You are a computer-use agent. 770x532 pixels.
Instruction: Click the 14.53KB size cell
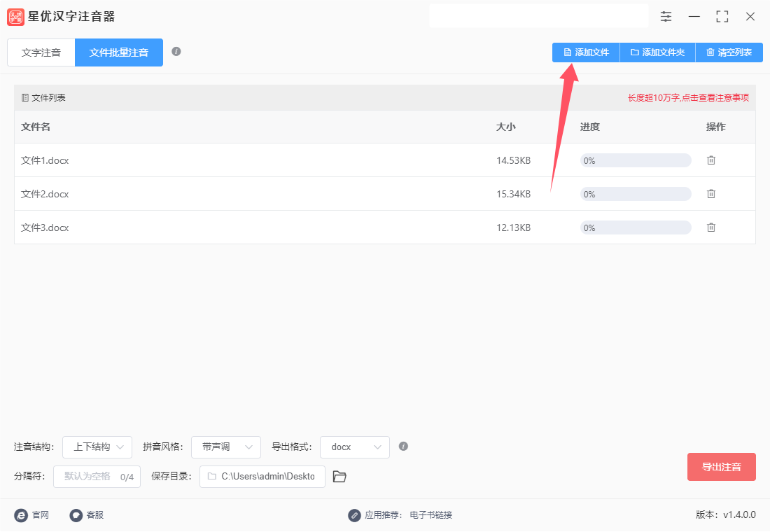click(514, 160)
